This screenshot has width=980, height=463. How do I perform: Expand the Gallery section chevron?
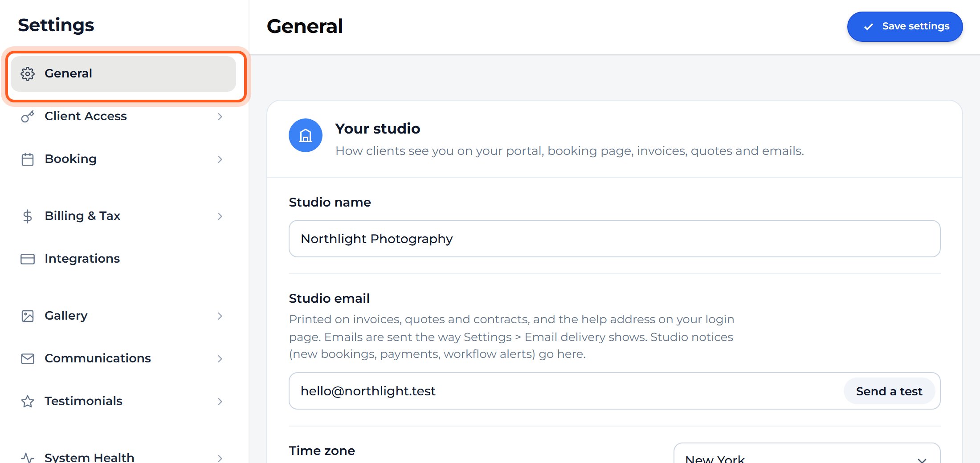coord(220,316)
